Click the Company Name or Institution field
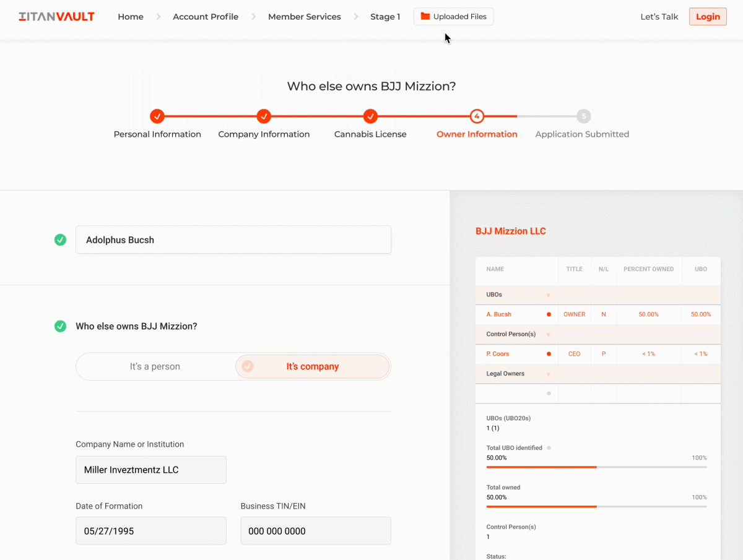 [151, 470]
